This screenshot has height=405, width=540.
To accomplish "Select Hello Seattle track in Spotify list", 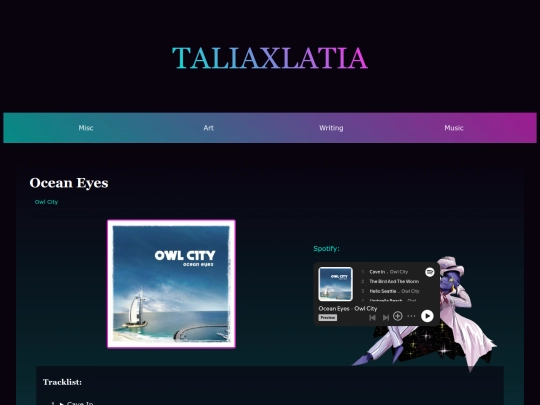I will [x=383, y=291].
